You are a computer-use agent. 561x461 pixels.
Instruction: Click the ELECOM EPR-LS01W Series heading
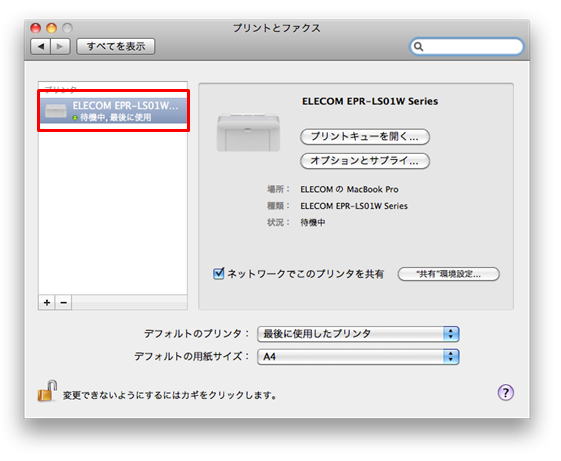[370, 101]
